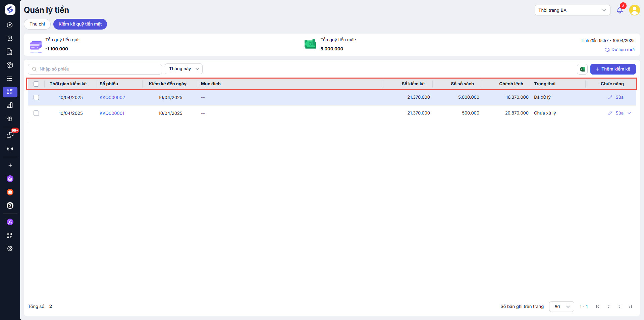
Task: Toggle the select-all checkbox in table header
Action: [x=36, y=84]
